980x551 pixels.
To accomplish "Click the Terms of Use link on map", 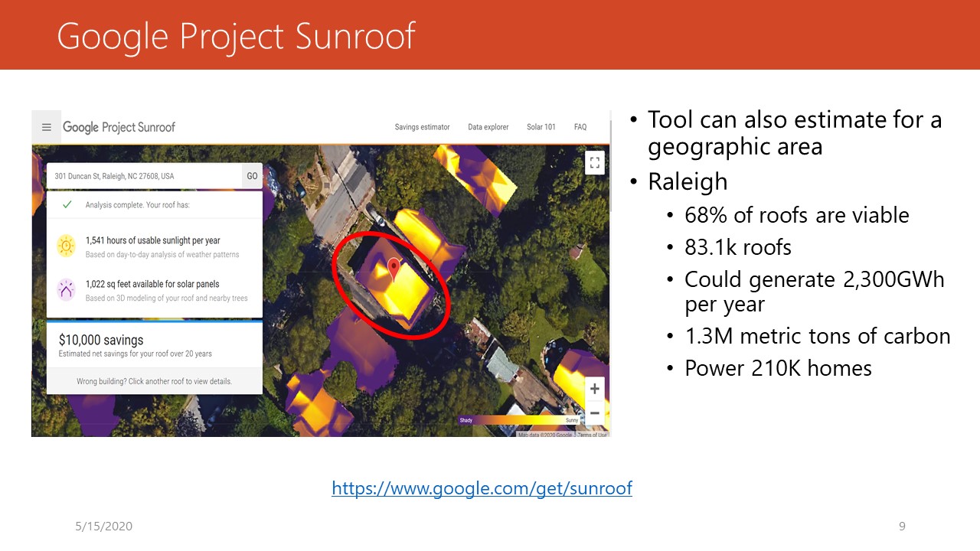I will pyautogui.click(x=593, y=435).
